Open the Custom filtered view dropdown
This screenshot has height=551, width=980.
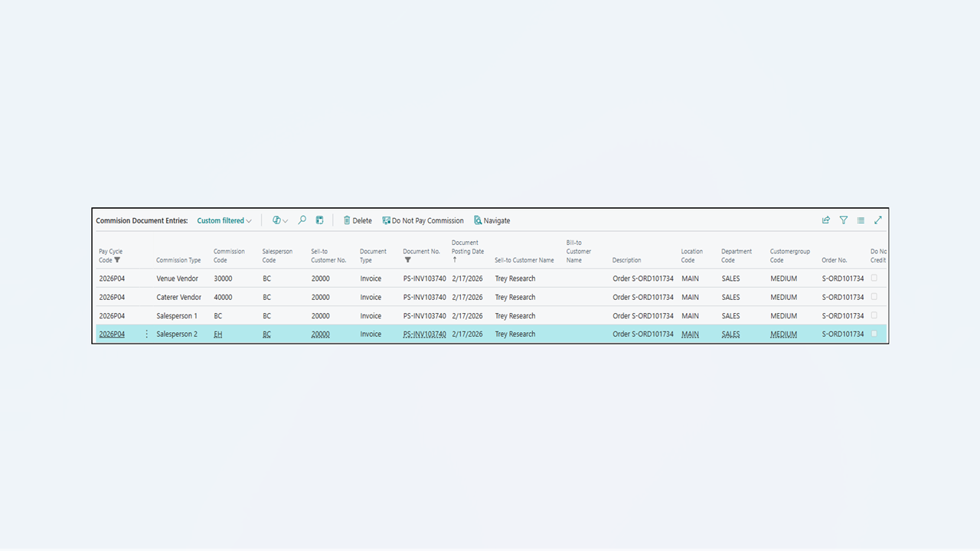224,220
